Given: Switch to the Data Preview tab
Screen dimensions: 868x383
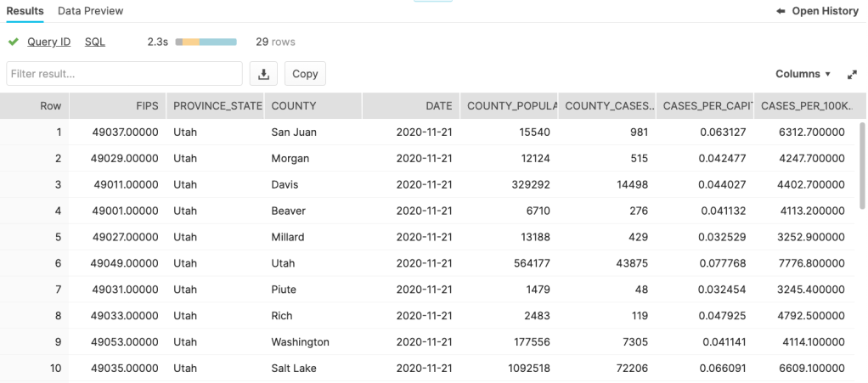Looking at the screenshot, I should (90, 11).
